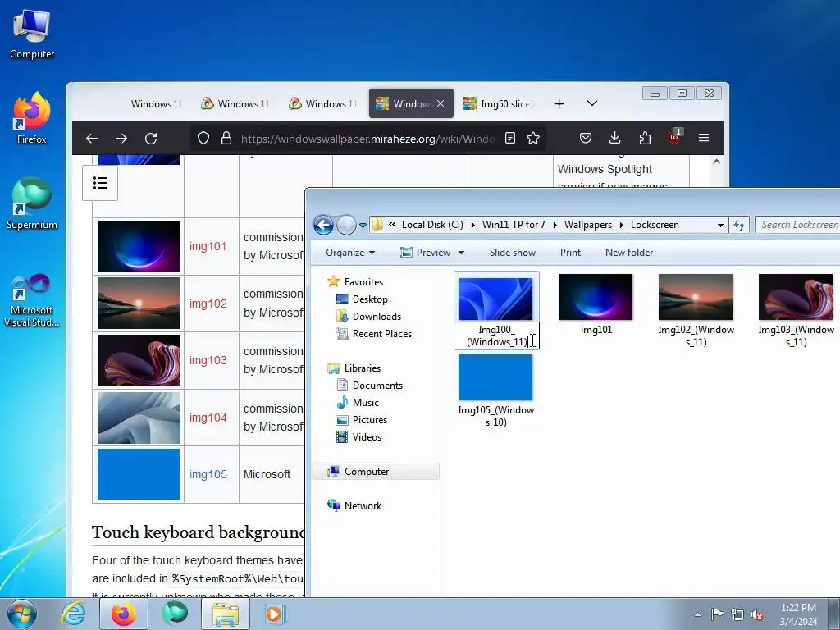The width and height of the screenshot is (840, 630).
Task: Go forward in Firefox browser
Action: pos(121,138)
